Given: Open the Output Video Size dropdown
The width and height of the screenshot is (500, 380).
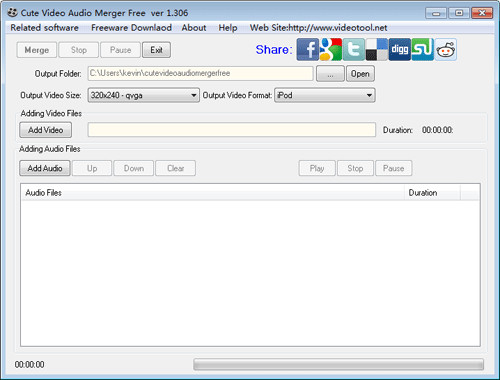Looking at the screenshot, I should pos(144,95).
